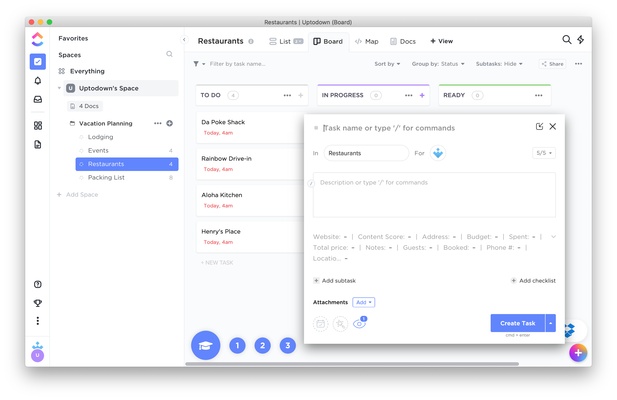
Task: Open the top-right search magnifier
Action: click(567, 39)
